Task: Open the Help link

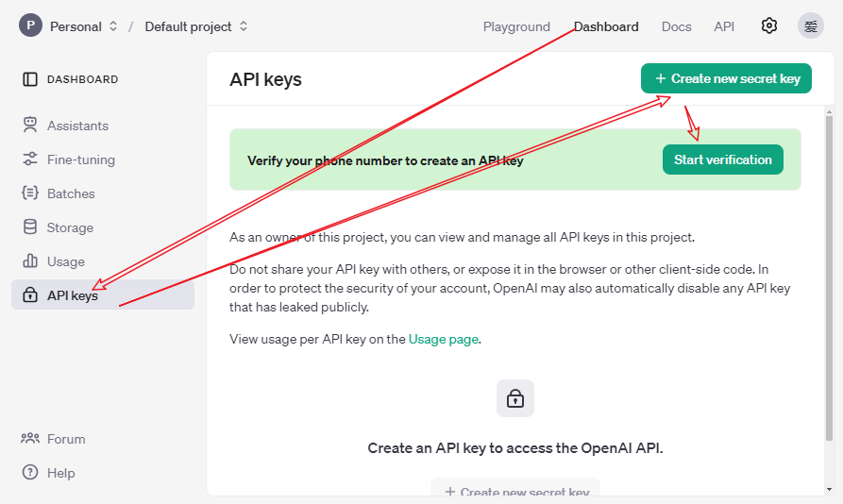Action: point(60,473)
